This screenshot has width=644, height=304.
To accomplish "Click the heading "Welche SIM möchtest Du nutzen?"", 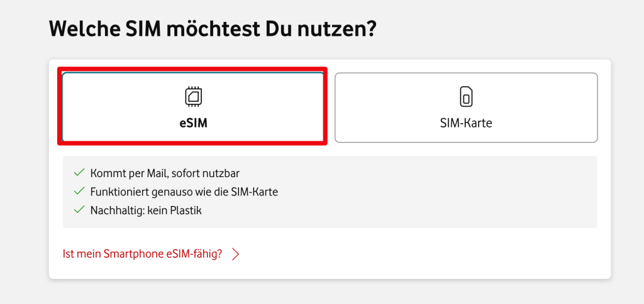I will (212, 30).
